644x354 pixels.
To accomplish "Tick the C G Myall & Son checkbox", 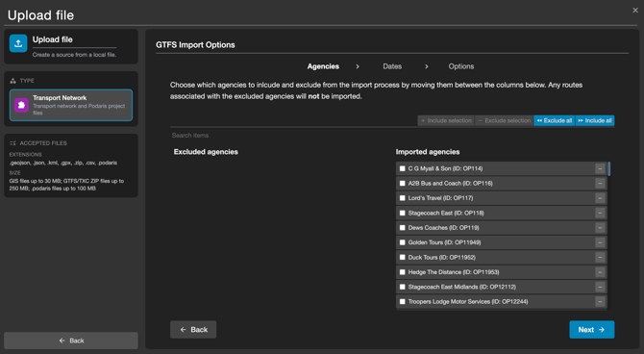I will (402, 168).
